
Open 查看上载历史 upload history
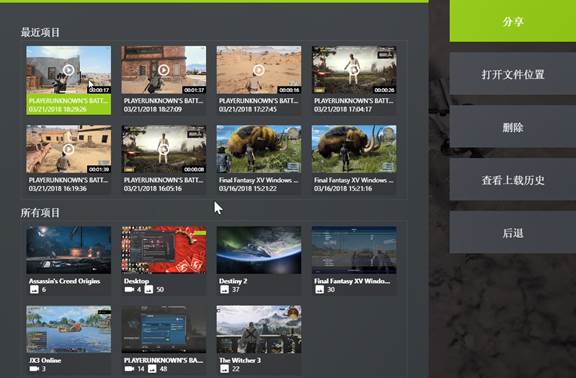[x=513, y=180]
